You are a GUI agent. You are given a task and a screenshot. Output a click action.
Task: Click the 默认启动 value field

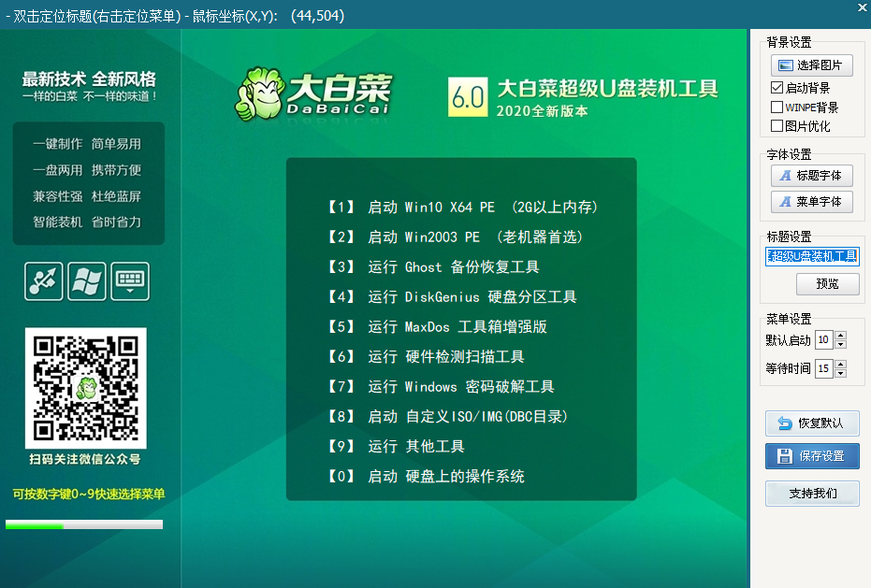[x=824, y=340]
